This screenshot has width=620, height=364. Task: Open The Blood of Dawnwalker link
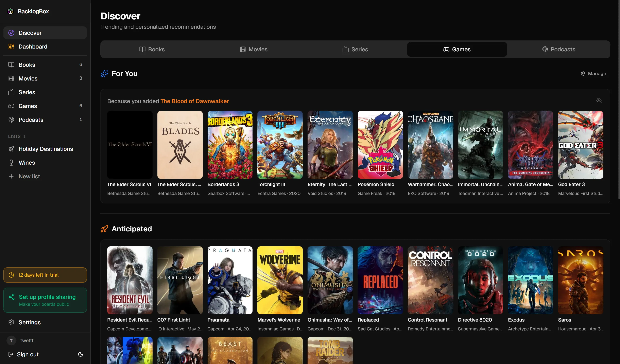(x=194, y=101)
